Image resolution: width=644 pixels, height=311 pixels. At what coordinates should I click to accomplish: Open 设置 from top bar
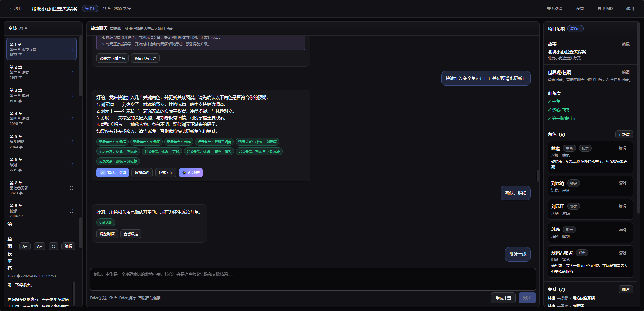coord(580,9)
